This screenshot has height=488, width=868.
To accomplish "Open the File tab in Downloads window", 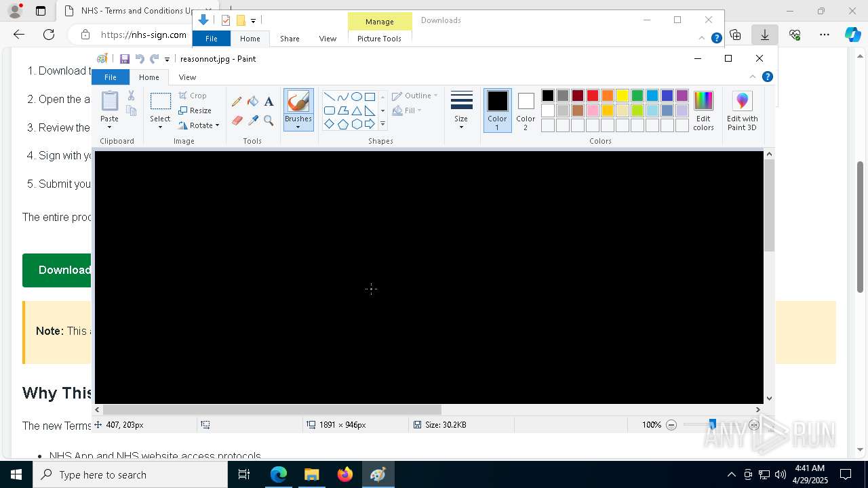I will 212,39.
